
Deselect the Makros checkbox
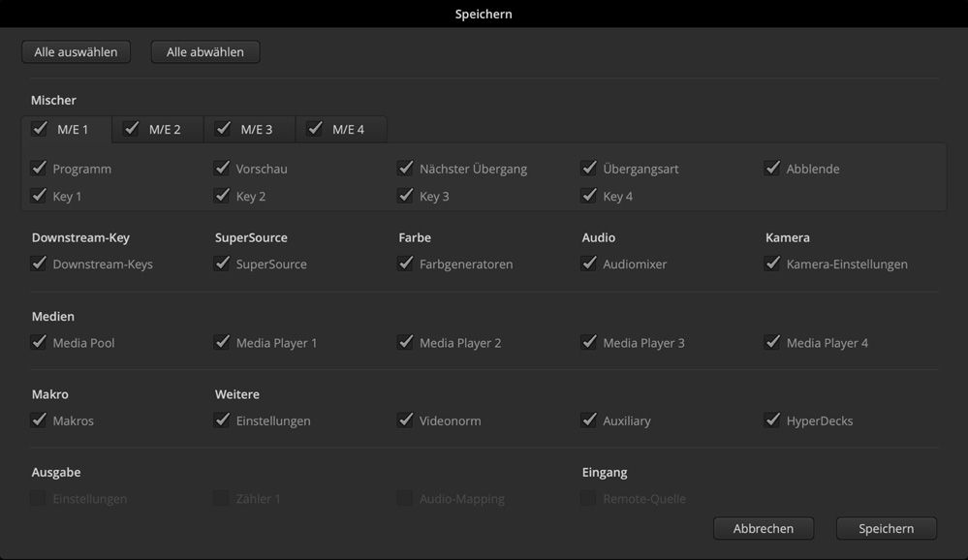pyautogui.click(x=39, y=420)
